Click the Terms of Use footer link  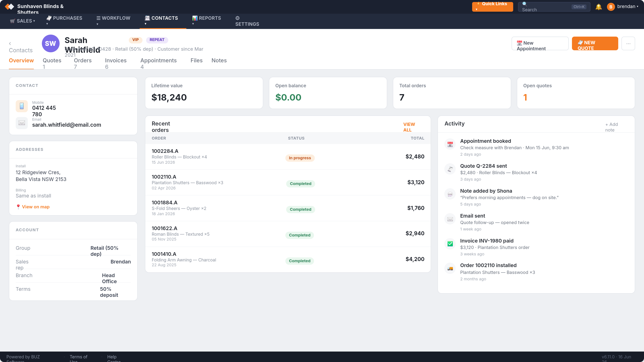tap(78, 359)
